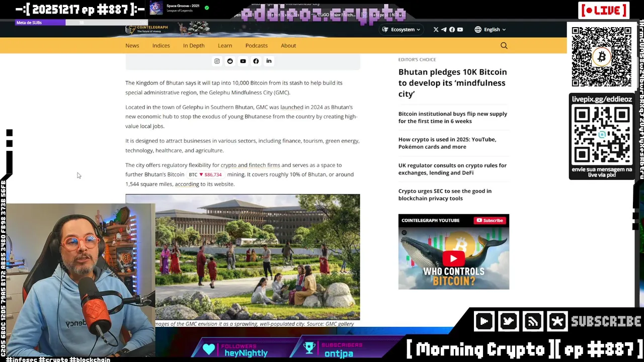Click the overlay RSS feed icon

point(533,321)
